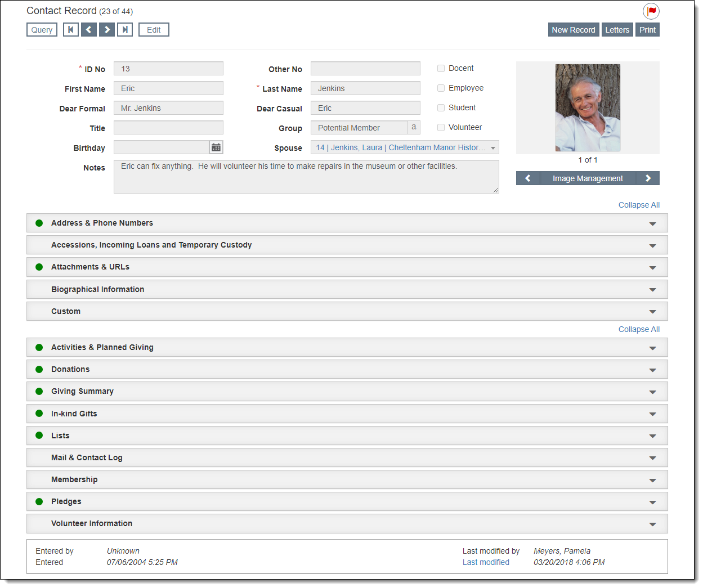The width and height of the screenshot is (703, 588).
Task: Click the red flag icon
Action: pos(651,11)
